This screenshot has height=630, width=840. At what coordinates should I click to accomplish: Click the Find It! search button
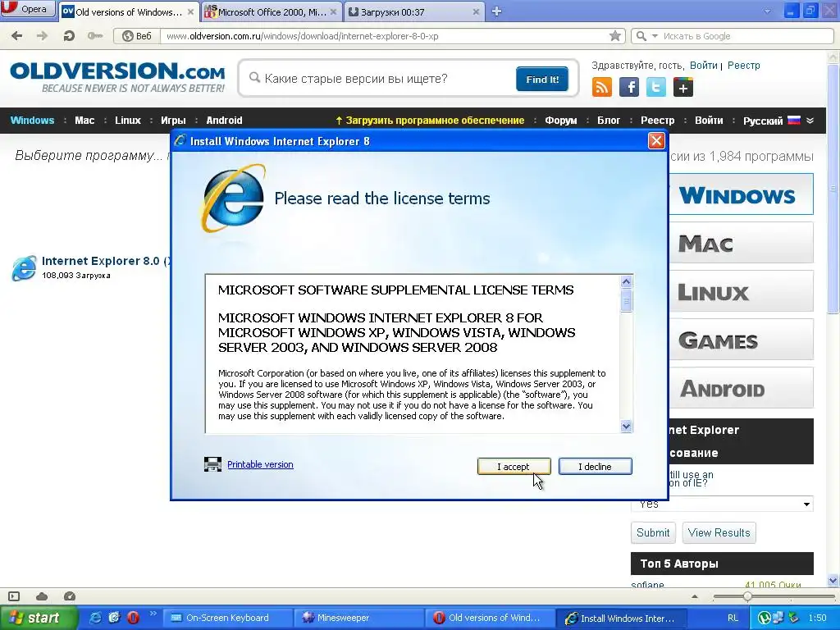tap(541, 80)
